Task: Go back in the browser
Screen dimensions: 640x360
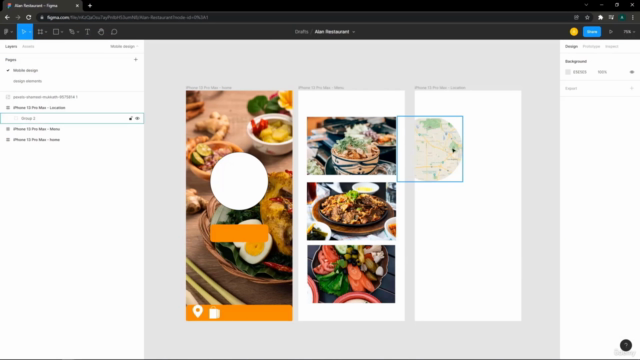Action: 7,17
